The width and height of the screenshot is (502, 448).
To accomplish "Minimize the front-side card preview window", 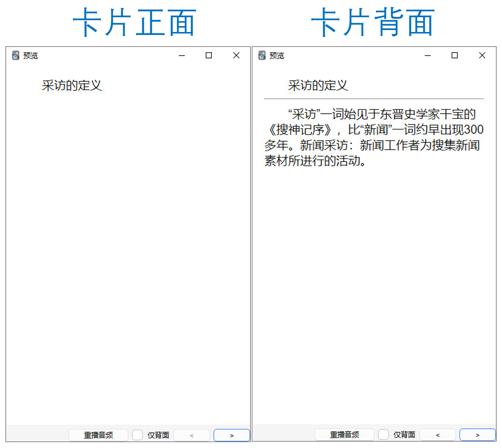I will point(182,56).
